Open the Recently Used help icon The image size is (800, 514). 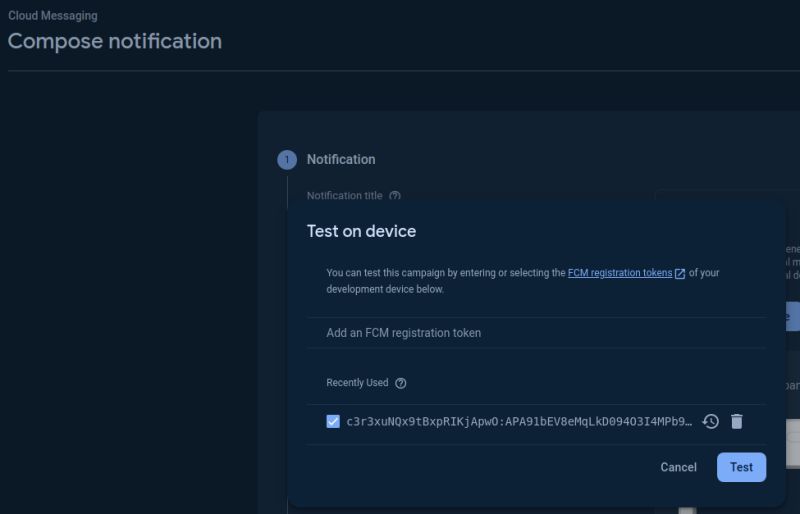pos(401,383)
